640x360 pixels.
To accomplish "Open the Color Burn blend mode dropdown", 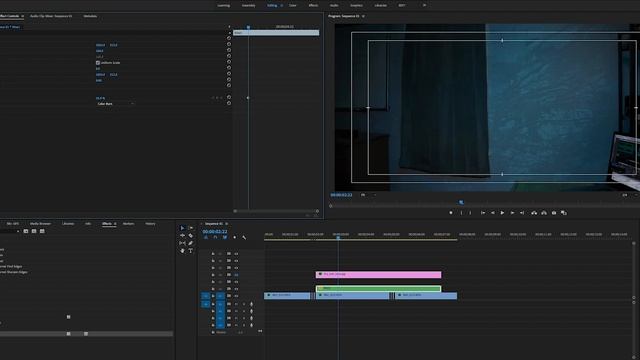I will point(115,104).
